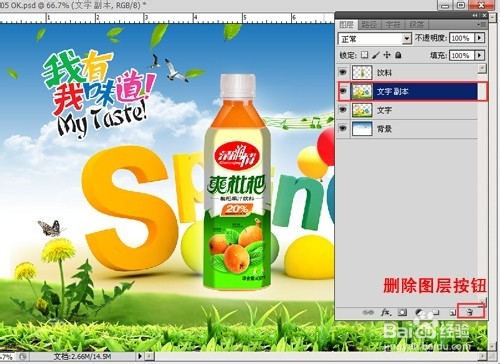
Task: Lock transparent pixels
Action: [x=365, y=55]
